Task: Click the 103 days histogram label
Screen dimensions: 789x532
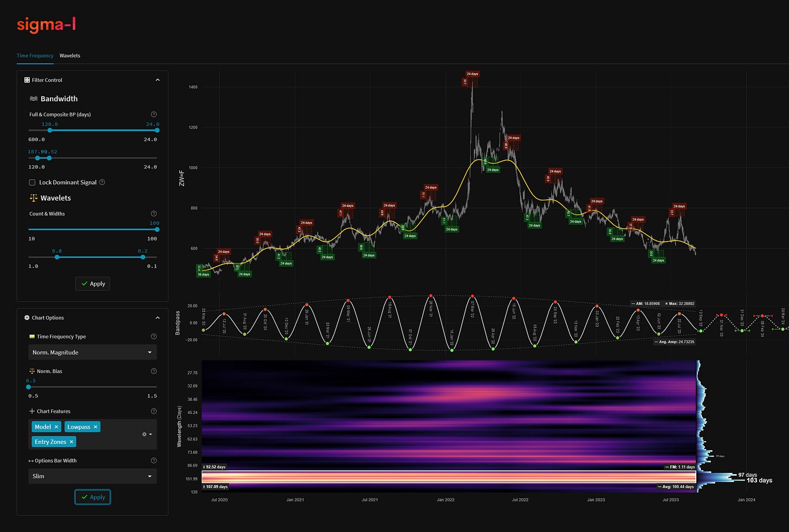Action: 759,481
